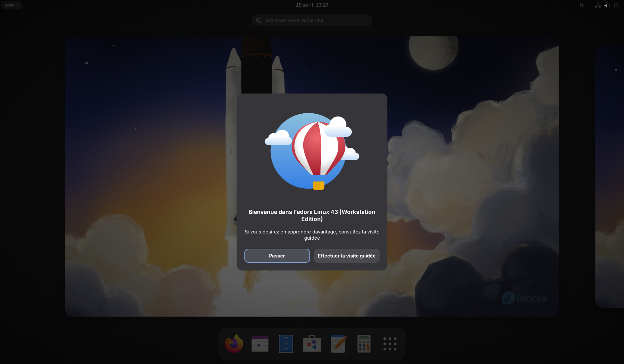Click 'Effectuer la visite guidée' button
Viewport: 624px width, 364px height.
tap(346, 256)
